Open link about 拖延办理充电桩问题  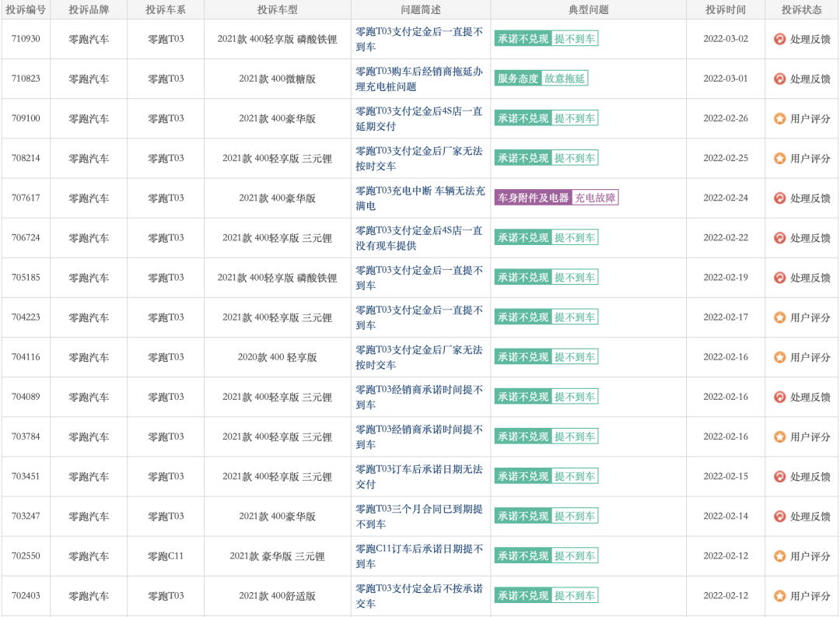click(419, 79)
